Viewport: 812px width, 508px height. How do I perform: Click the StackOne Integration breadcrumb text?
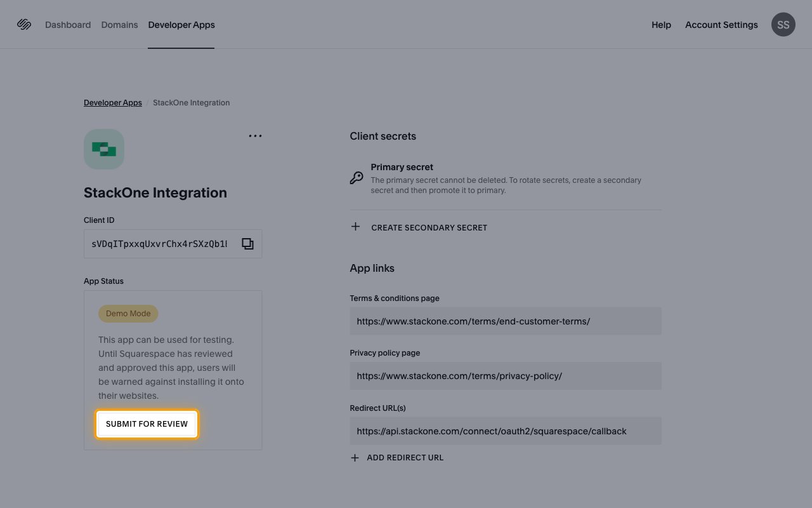click(192, 102)
